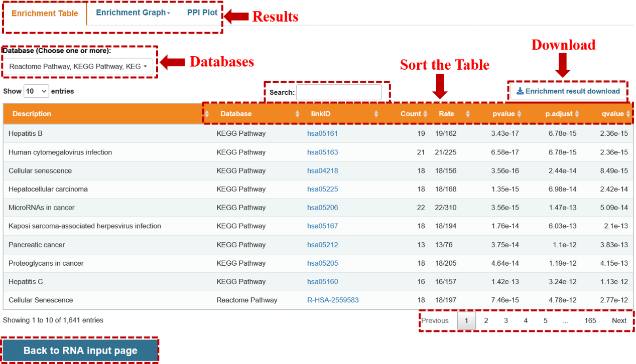The height and width of the screenshot is (364, 636).
Task: Open the hsa05161 pathway link
Action: click(322, 133)
